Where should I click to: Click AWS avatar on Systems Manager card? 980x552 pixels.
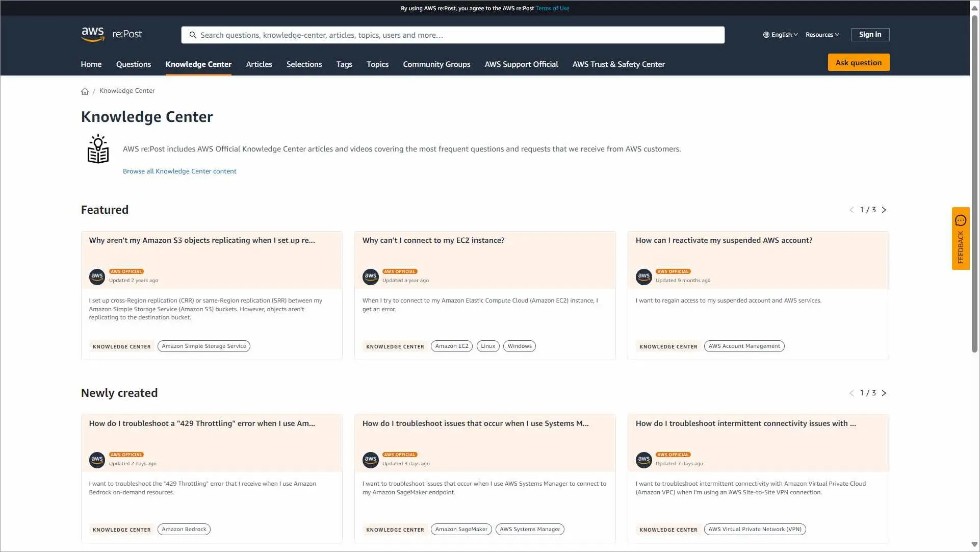click(370, 460)
